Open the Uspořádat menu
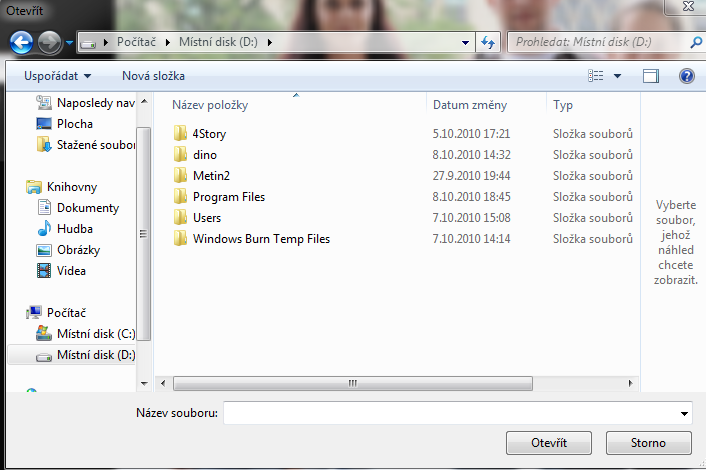 click(58, 76)
